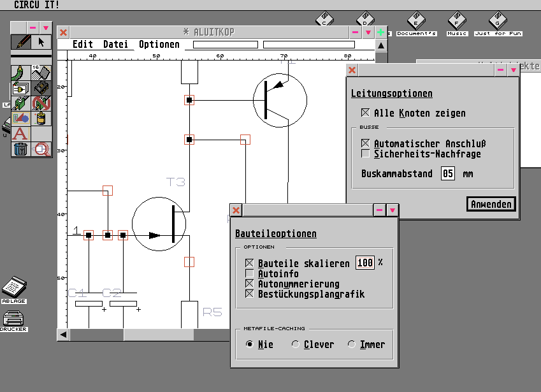Click the Bauteileoptionen heading

(x=276, y=234)
